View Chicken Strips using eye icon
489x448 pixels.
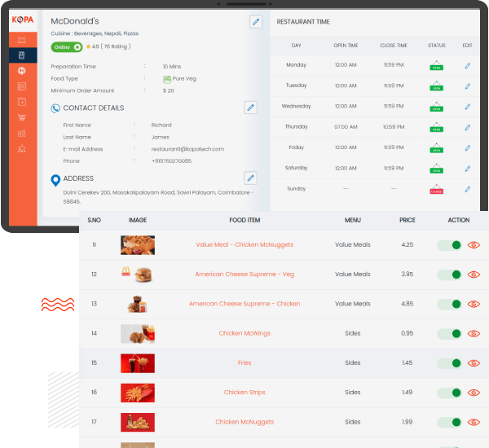coord(474,393)
